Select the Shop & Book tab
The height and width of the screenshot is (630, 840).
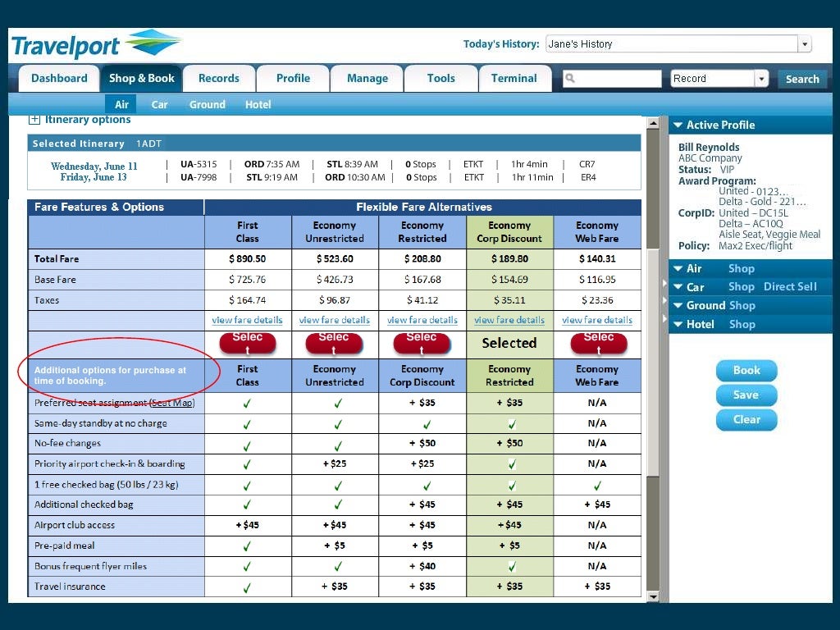141,78
